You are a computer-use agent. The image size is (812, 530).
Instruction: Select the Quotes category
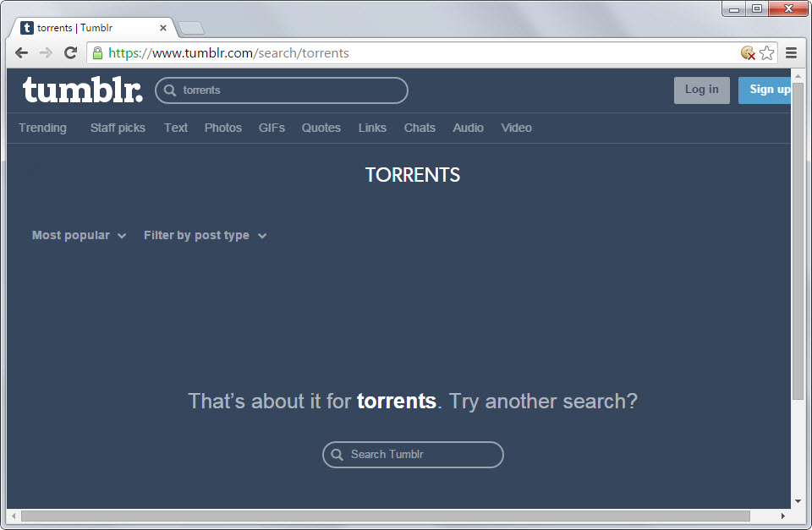click(x=321, y=128)
